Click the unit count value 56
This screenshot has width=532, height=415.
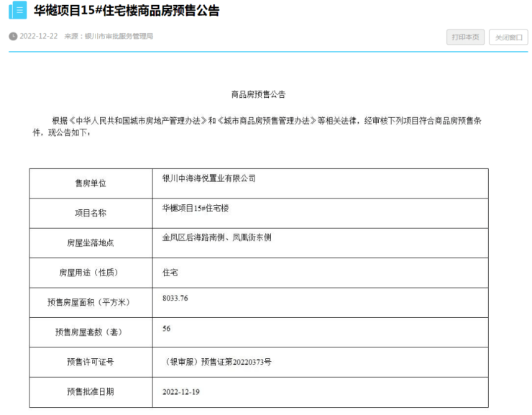tap(167, 329)
